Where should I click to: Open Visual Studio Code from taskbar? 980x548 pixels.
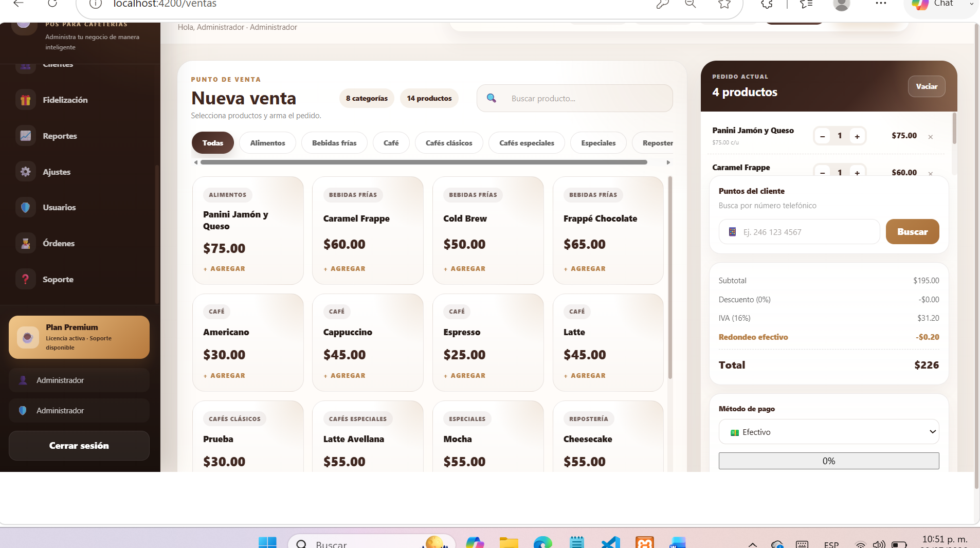pyautogui.click(x=610, y=542)
